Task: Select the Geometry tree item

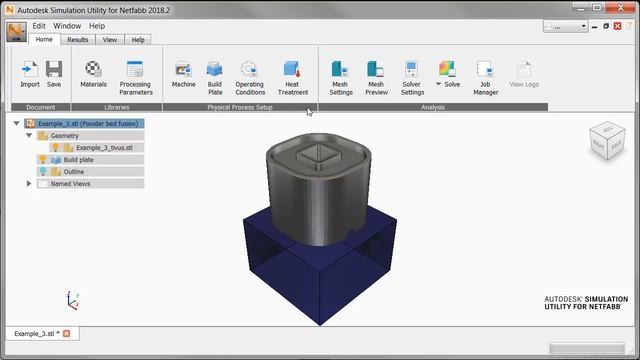Action: coord(90,136)
